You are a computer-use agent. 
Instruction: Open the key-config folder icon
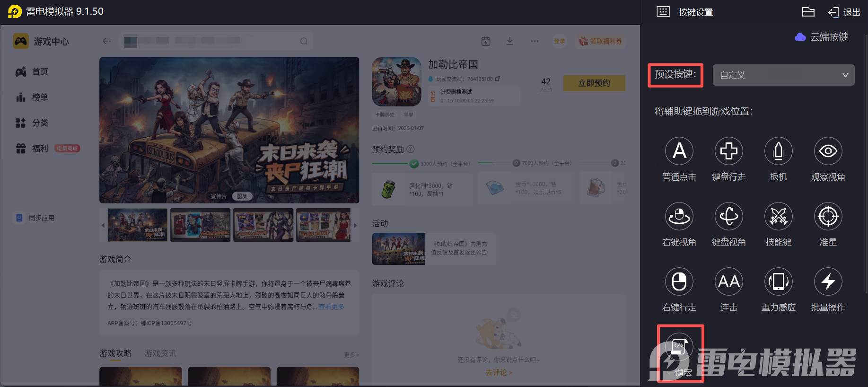[x=808, y=12]
